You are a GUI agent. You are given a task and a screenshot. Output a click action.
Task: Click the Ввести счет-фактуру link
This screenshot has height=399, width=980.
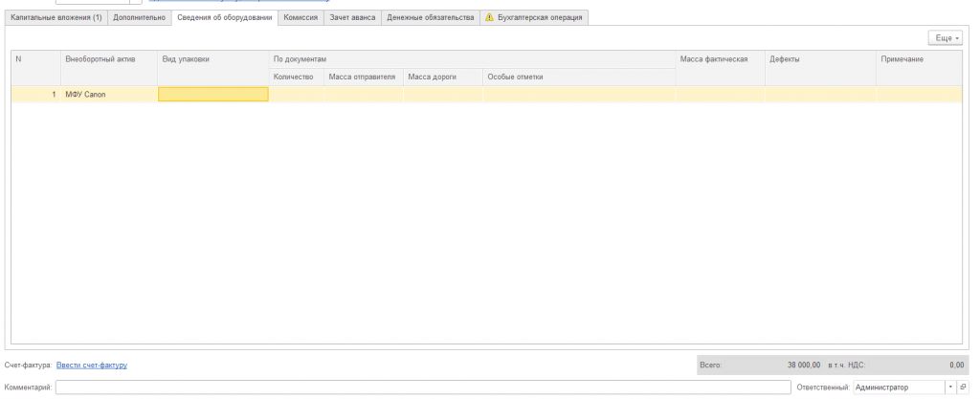92,366
